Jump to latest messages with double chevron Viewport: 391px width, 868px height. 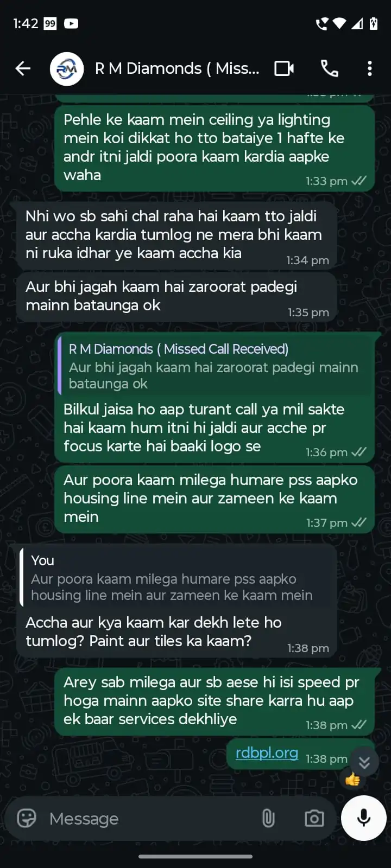364,762
